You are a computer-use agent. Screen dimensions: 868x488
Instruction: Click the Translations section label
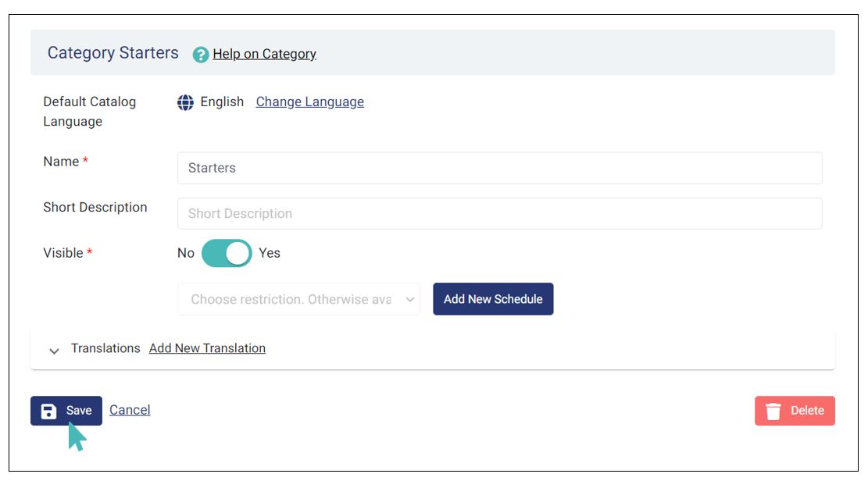(105, 348)
